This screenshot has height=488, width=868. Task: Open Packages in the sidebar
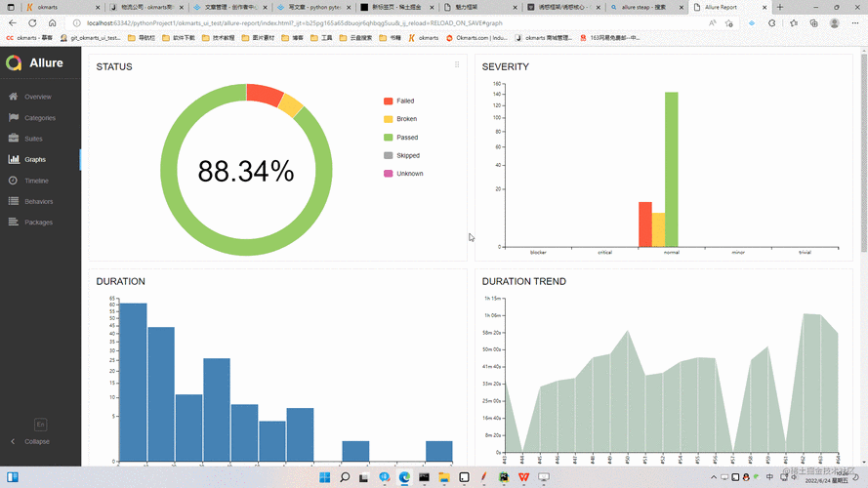click(x=38, y=223)
